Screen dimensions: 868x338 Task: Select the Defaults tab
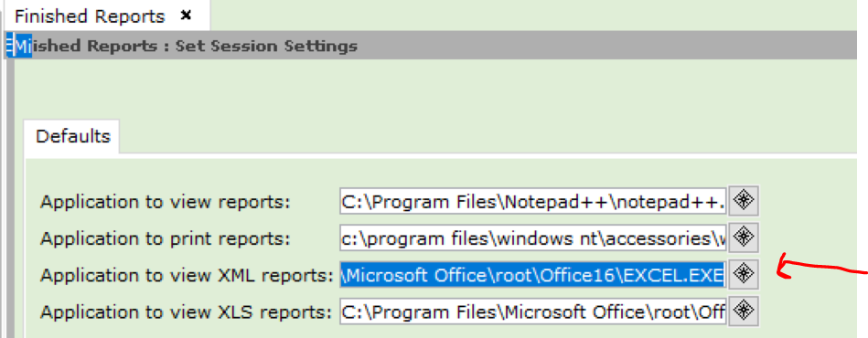(x=72, y=137)
